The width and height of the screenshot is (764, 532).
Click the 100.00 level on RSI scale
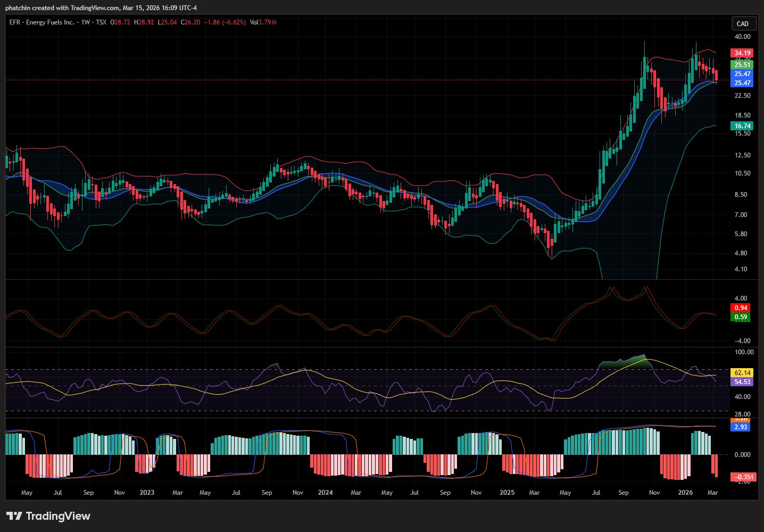(x=744, y=352)
